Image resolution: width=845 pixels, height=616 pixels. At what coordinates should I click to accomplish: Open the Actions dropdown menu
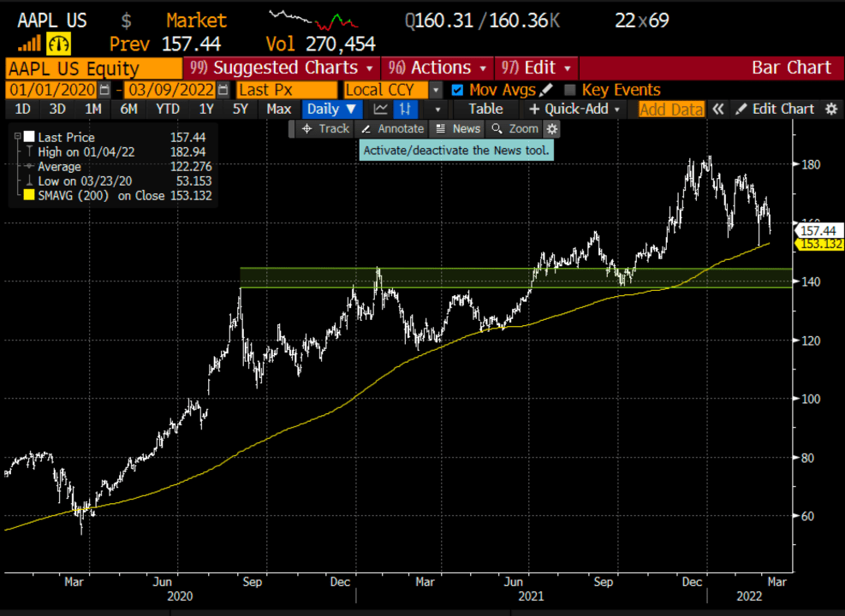(437, 68)
